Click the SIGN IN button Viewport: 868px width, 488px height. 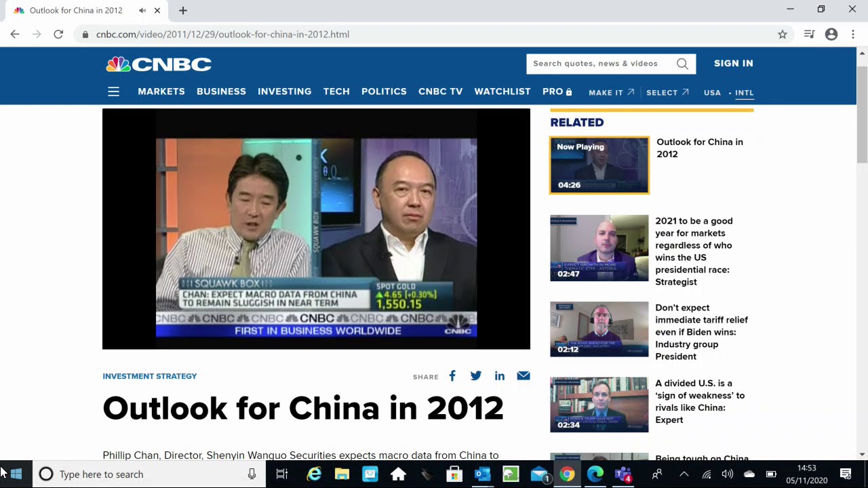pos(734,63)
